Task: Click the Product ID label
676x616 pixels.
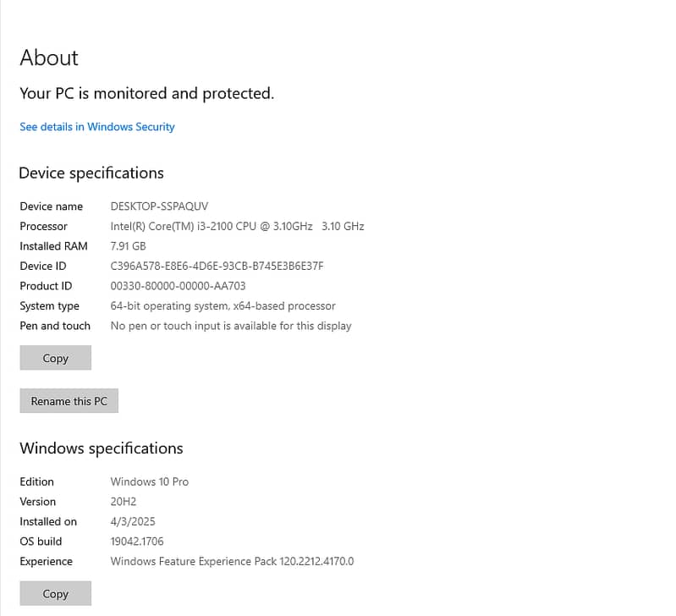Action: pos(47,286)
